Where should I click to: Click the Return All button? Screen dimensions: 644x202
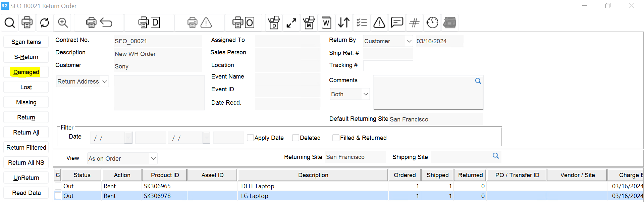click(x=26, y=133)
